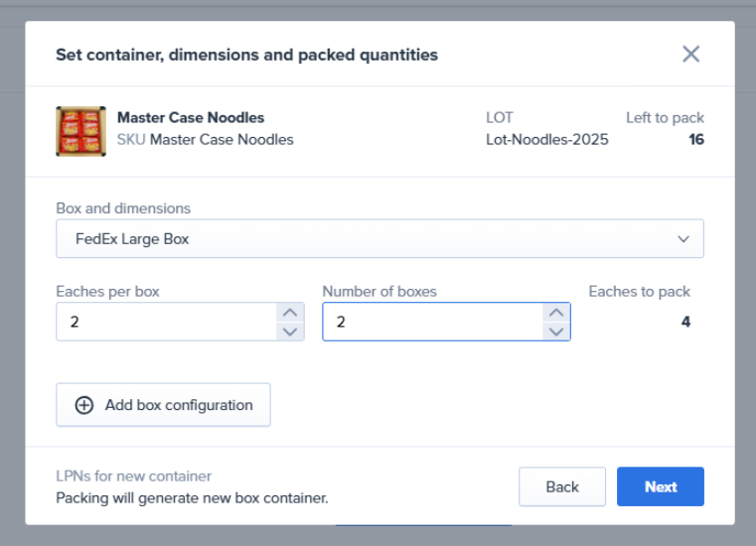Increment Number of boxes using the up arrow
Viewport: 756px width, 546px height.
[556, 313]
